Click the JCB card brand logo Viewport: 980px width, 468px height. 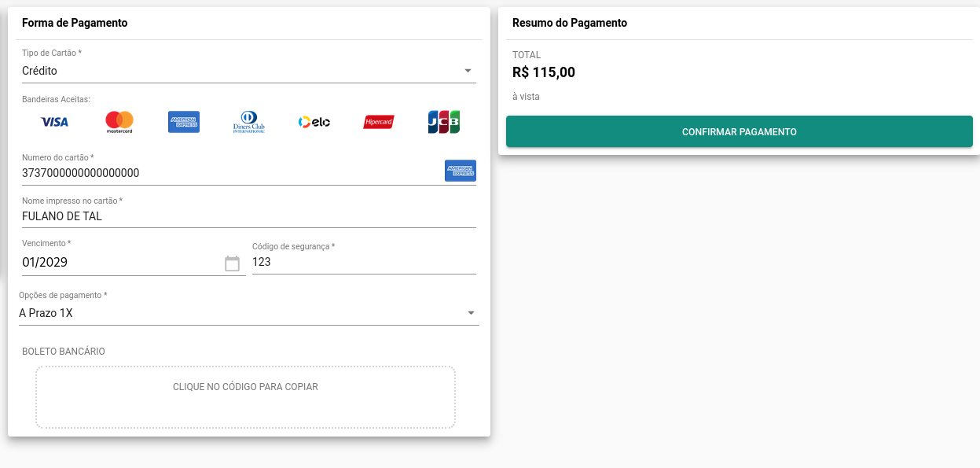pyautogui.click(x=444, y=122)
